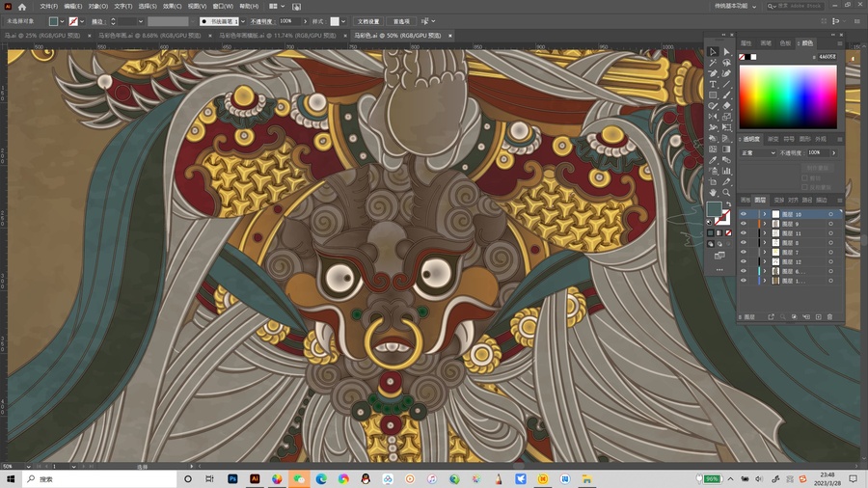
Task: Expand layer 图层 9 contents
Action: coord(765,224)
